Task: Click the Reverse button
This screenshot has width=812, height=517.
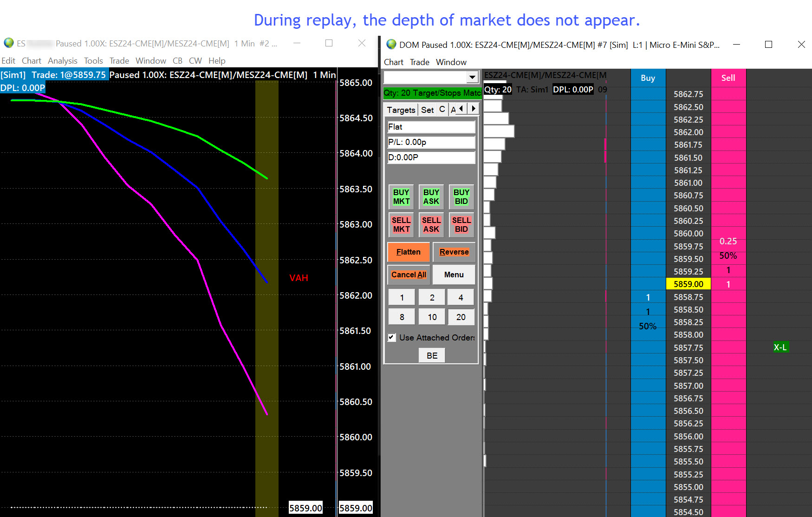Action: [454, 252]
